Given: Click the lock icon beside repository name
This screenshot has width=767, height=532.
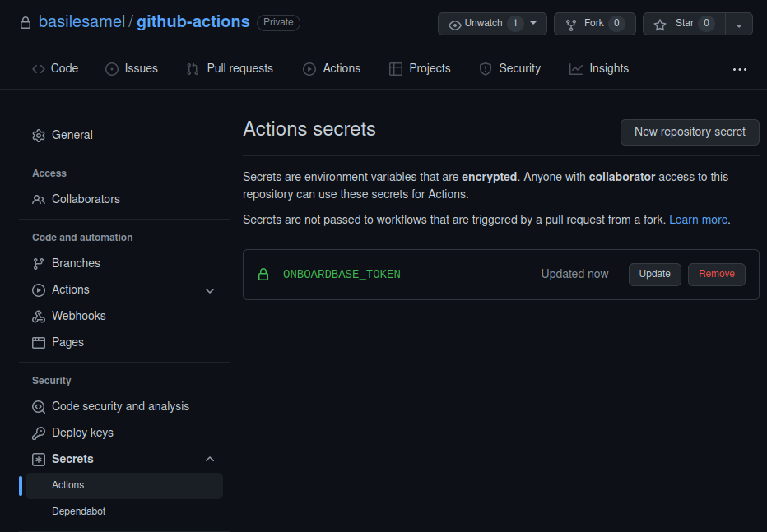Looking at the screenshot, I should [26, 22].
